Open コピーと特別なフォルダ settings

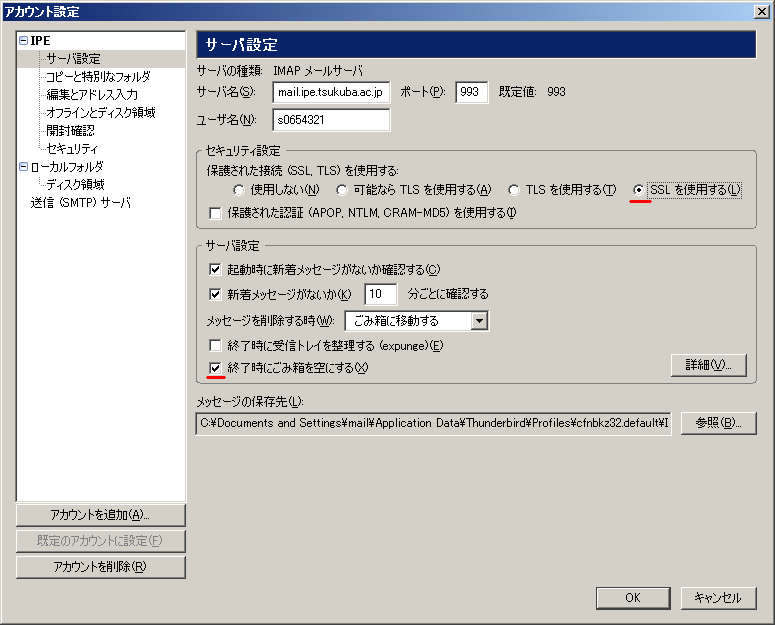point(98,77)
